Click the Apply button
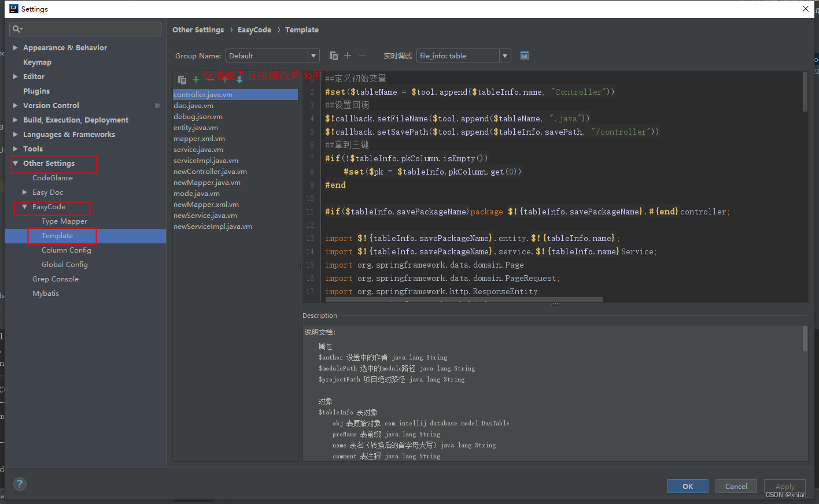Viewport: 819px width, 504px height. tap(785, 486)
